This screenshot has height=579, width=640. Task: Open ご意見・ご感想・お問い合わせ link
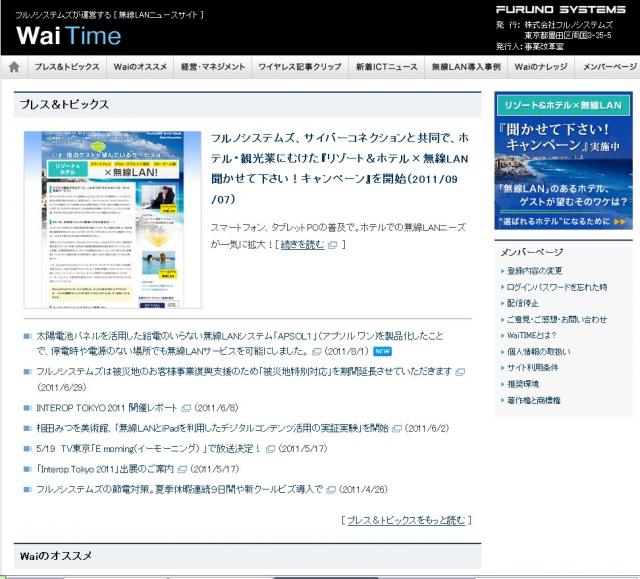pyautogui.click(x=557, y=319)
